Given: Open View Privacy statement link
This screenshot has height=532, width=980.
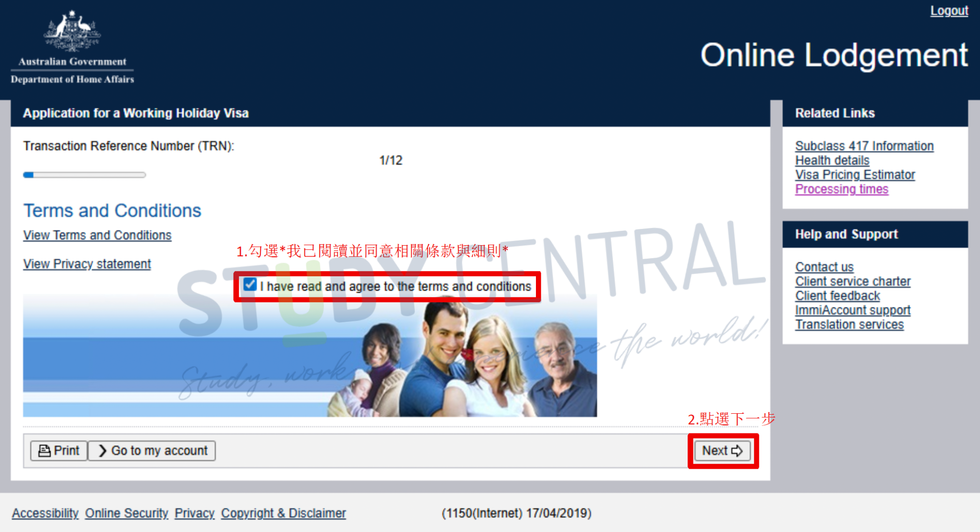Looking at the screenshot, I should click(x=87, y=264).
